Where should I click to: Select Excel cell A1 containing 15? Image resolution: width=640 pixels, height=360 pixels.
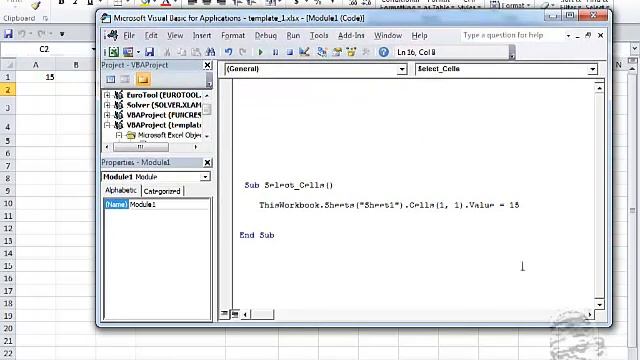36,77
